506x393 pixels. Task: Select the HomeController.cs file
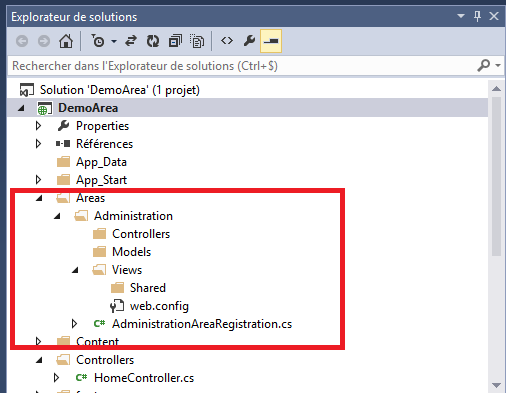[x=144, y=378]
